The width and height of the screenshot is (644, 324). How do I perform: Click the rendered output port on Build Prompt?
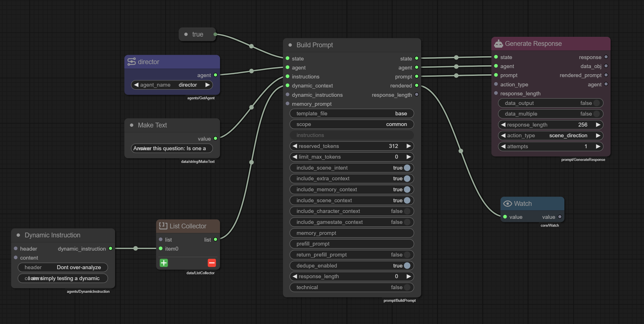pos(417,85)
